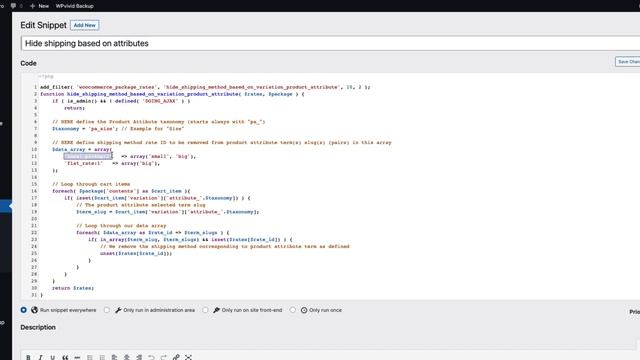
Task: Click the 'flat_rate:1' entry on line 12
Action: [83, 163]
